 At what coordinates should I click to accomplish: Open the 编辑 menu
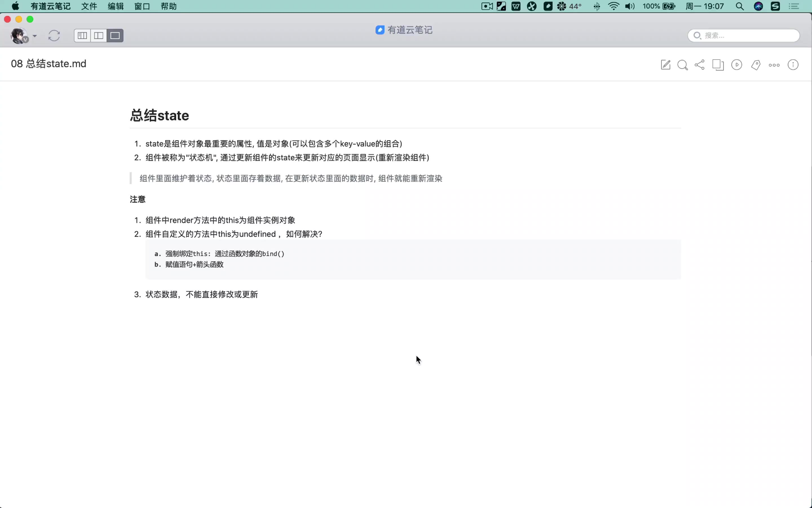coord(116,6)
